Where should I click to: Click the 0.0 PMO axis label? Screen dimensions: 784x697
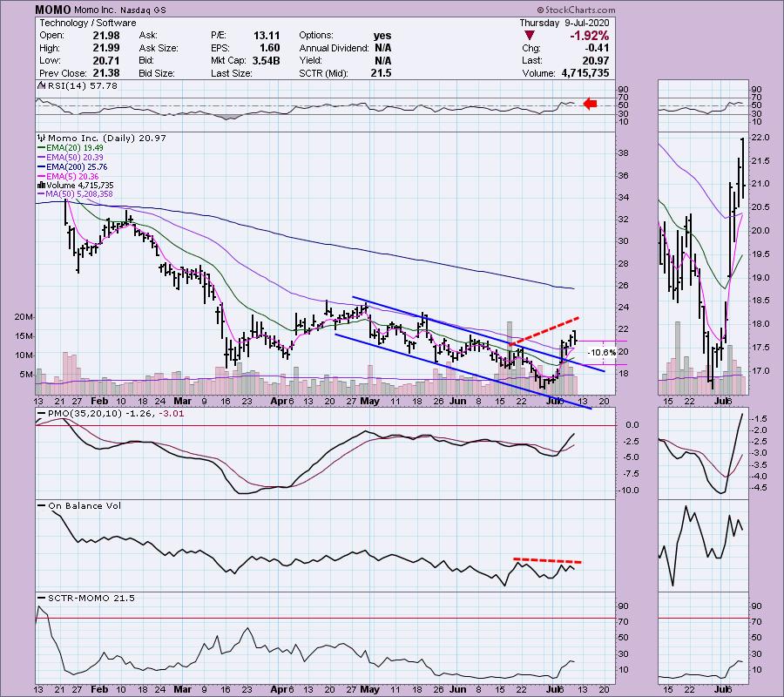(x=632, y=425)
